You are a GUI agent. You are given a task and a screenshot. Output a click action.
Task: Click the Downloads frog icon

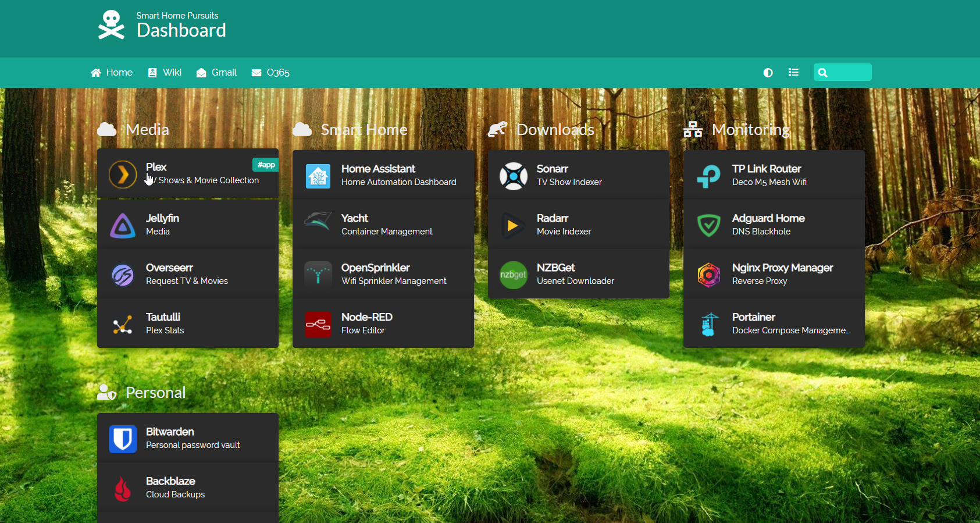(x=497, y=129)
